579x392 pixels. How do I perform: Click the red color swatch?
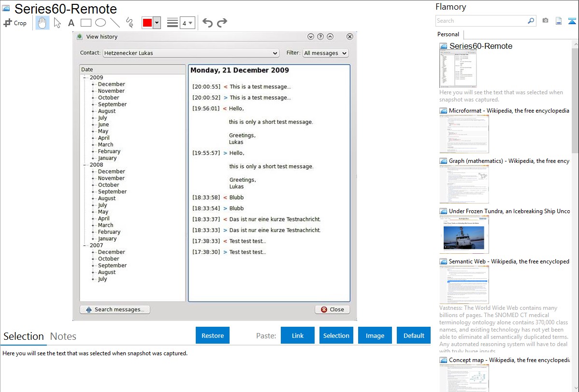click(x=147, y=23)
